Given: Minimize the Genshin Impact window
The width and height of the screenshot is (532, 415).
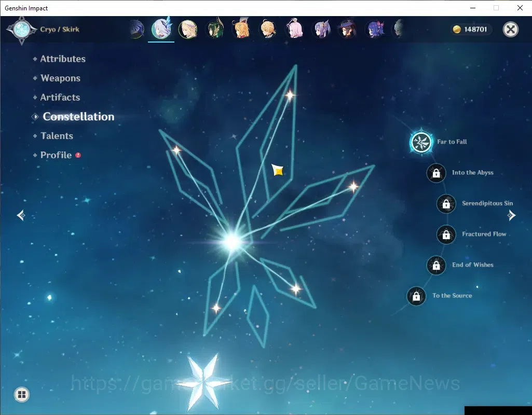Looking at the screenshot, I should coord(473,8).
